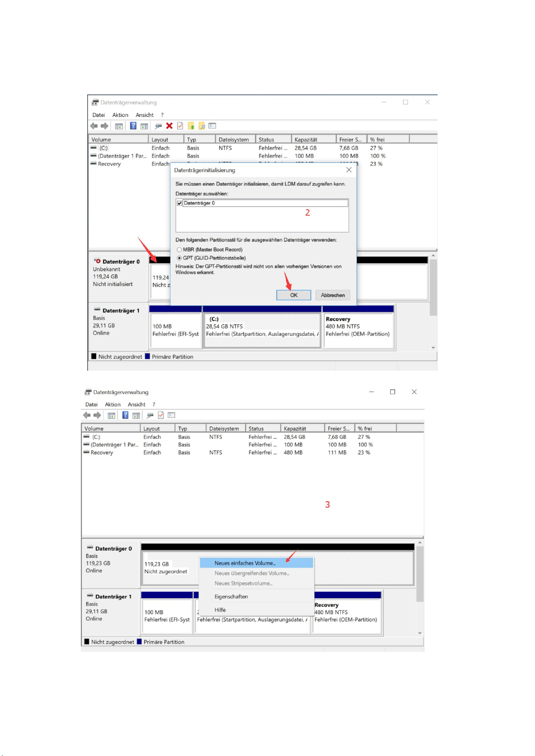Click checklist settings icon in lower toolbar
This screenshot has height=756, width=535.
click(x=172, y=415)
